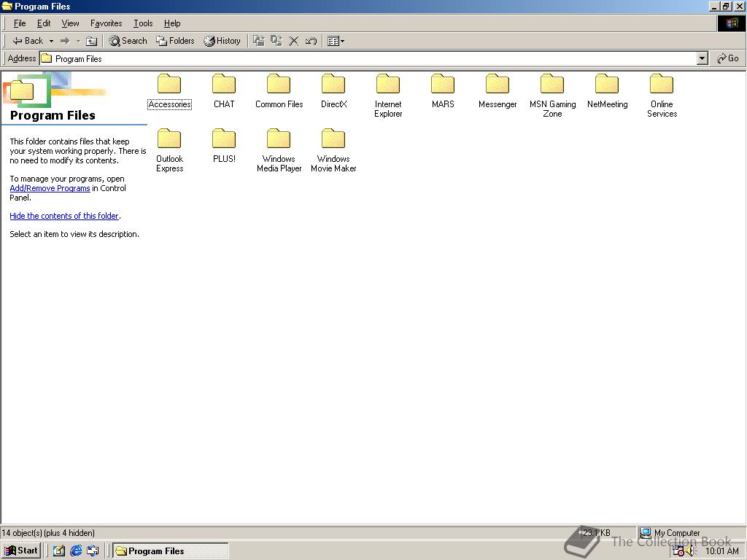The height and width of the screenshot is (560, 747).
Task: Toggle the Folders pane
Action: [x=175, y=41]
